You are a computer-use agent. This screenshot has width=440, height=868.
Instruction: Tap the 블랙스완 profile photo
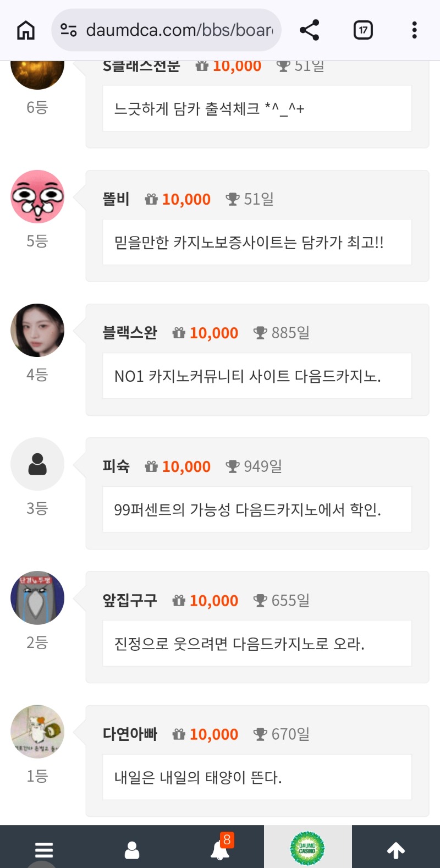37,331
